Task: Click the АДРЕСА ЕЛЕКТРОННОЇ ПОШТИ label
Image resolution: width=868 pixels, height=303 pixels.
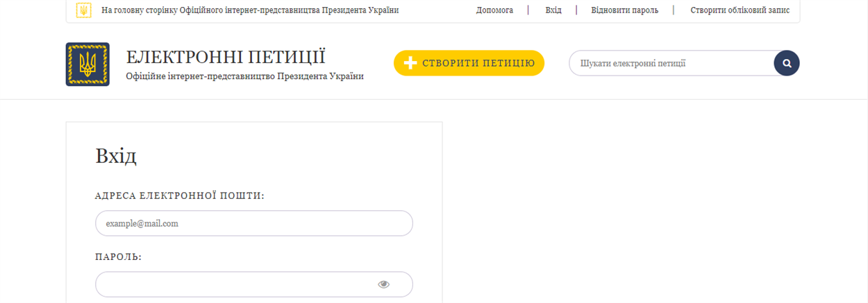Action: (x=180, y=196)
